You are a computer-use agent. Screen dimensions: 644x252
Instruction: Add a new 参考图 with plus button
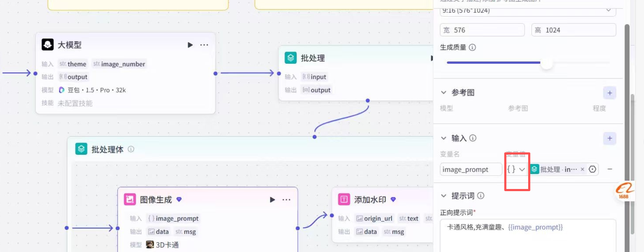[609, 93]
